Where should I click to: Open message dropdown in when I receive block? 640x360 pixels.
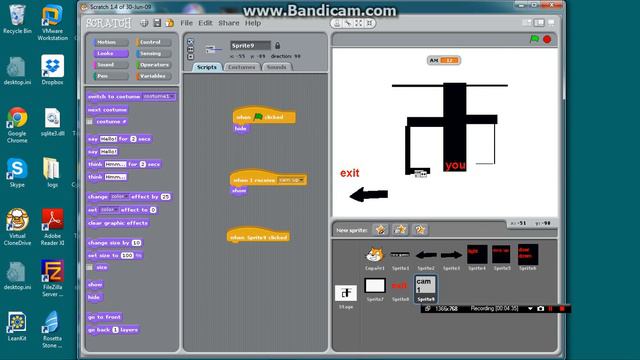coord(291,180)
